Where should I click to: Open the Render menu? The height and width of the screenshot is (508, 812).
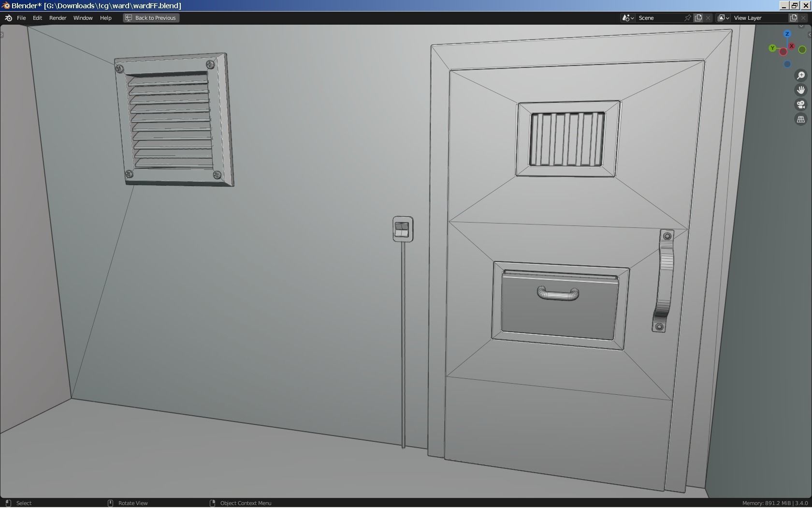[x=58, y=18]
